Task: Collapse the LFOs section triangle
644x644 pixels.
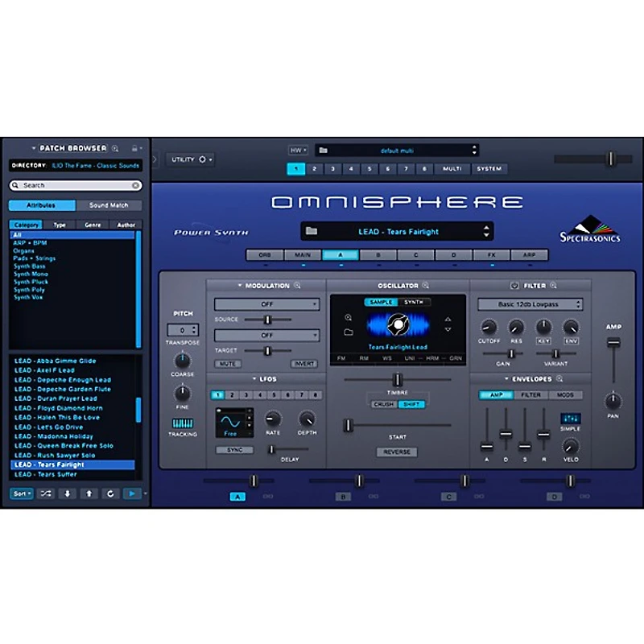Action: pos(254,378)
